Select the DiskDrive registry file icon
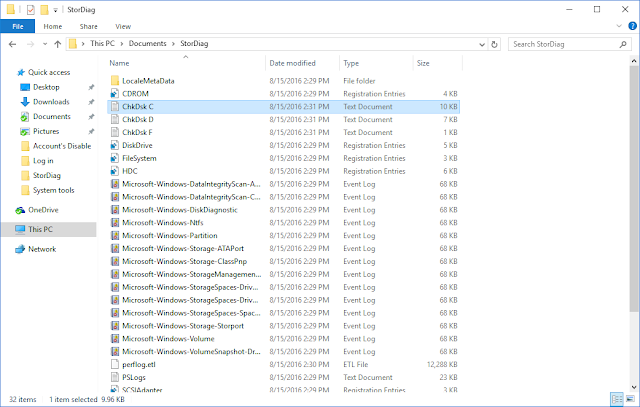Image resolution: width=640 pixels, height=407 pixels. click(x=115, y=145)
